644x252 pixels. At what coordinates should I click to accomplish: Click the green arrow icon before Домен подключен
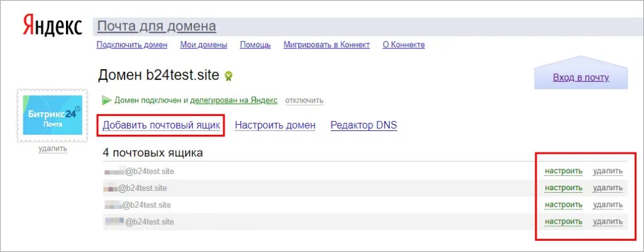click(x=107, y=100)
